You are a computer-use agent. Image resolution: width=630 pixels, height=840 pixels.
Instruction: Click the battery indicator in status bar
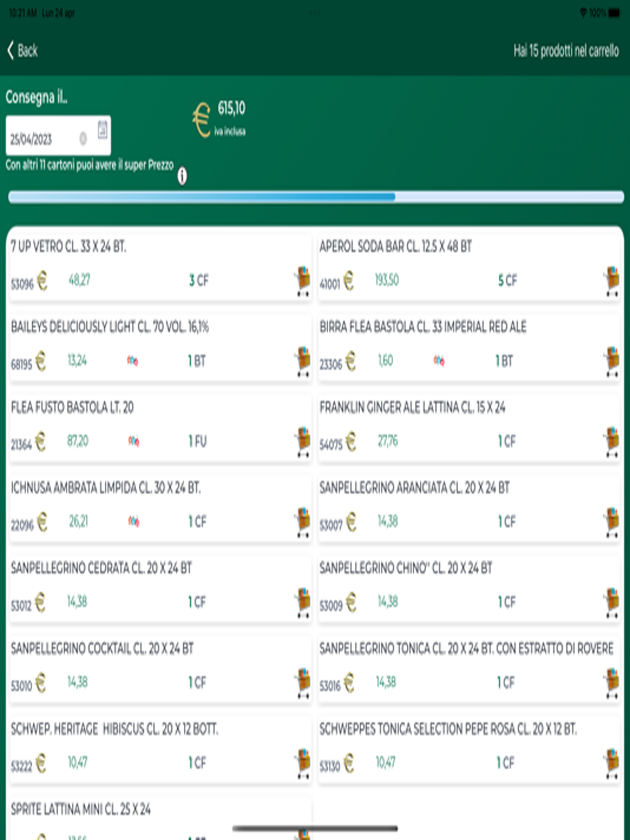pos(614,13)
